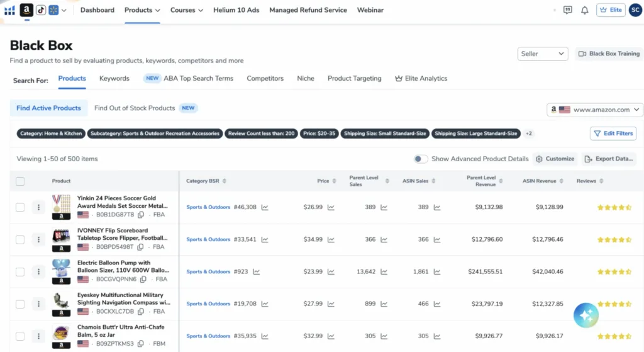Image resolution: width=644 pixels, height=352 pixels.
Task: Select the Walmart marketplace icon
Action: pos(53,10)
